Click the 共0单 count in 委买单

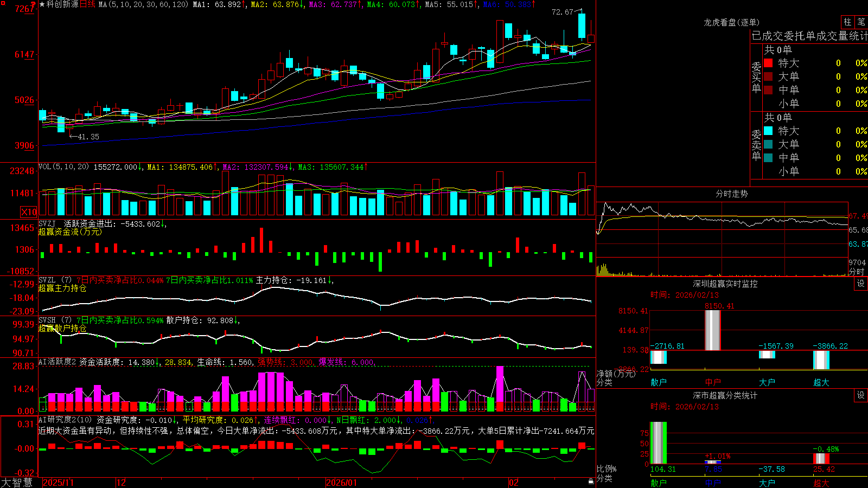click(x=778, y=49)
